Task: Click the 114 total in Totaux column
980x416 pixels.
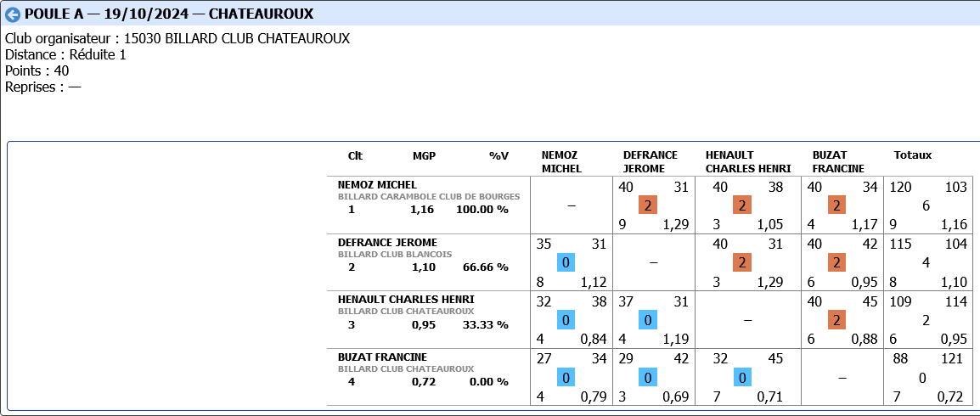Action: pos(956,301)
